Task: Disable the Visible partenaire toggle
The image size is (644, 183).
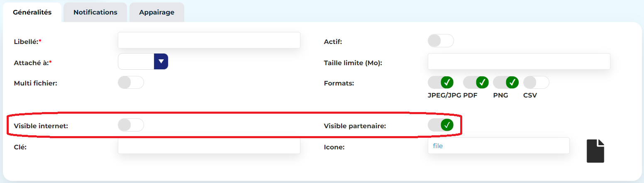Action: pos(441,125)
